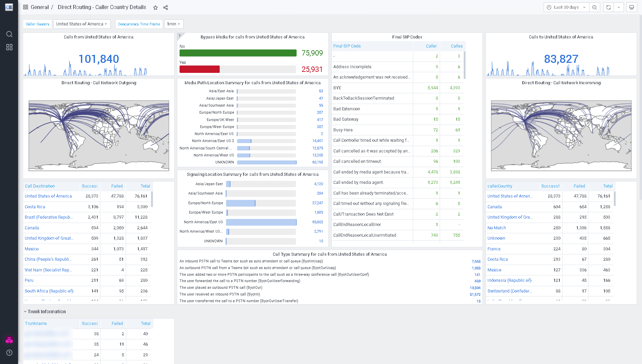642x364 pixels.
Task: Click the pink user avatar icon
Action: coord(9,340)
